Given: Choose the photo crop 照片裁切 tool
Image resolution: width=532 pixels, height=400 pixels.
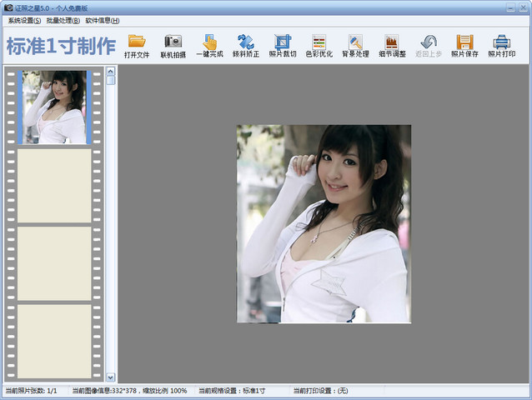Looking at the screenshot, I should click(283, 46).
